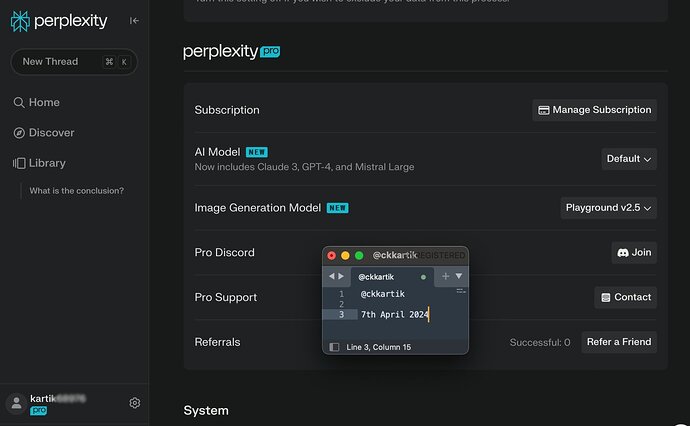Image resolution: width=690 pixels, height=426 pixels.
Task: Go forward with right arrow in editor
Action: tap(341, 276)
